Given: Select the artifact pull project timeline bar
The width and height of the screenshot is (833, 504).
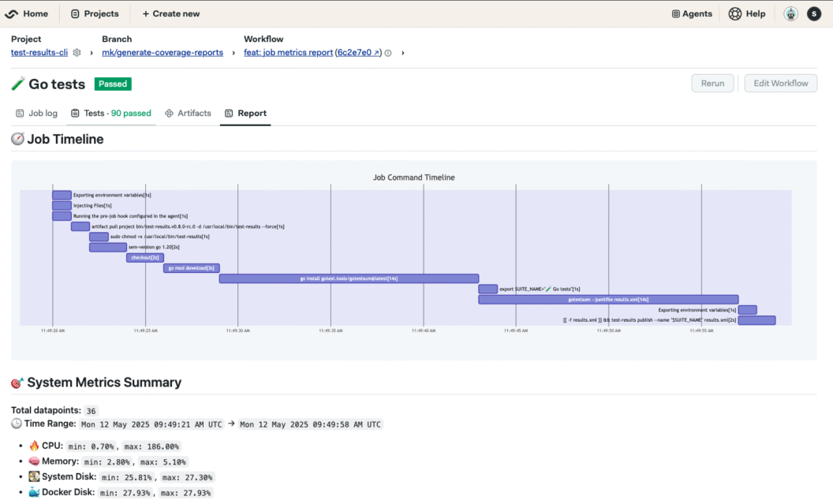Looking at the screenshot, I should coord(80,226).
